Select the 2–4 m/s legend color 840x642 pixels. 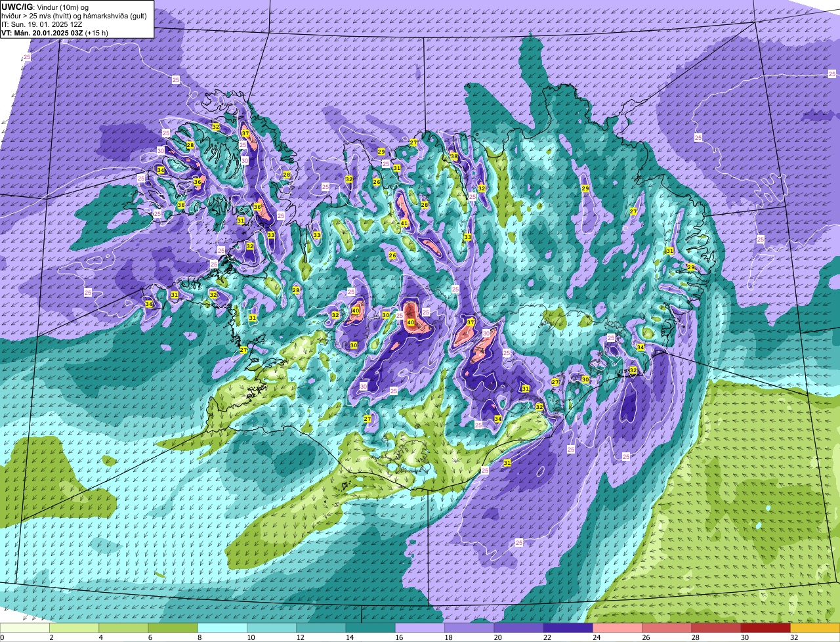(x=74, y=628)
